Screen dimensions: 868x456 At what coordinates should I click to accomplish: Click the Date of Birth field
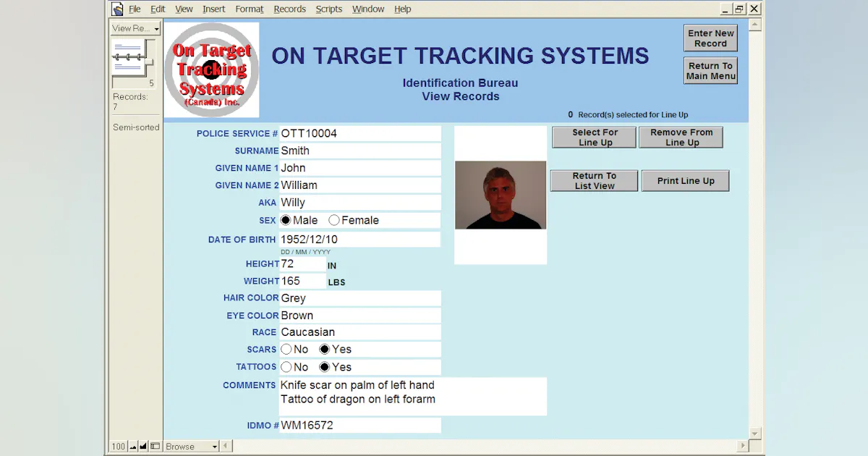point(360,240)
